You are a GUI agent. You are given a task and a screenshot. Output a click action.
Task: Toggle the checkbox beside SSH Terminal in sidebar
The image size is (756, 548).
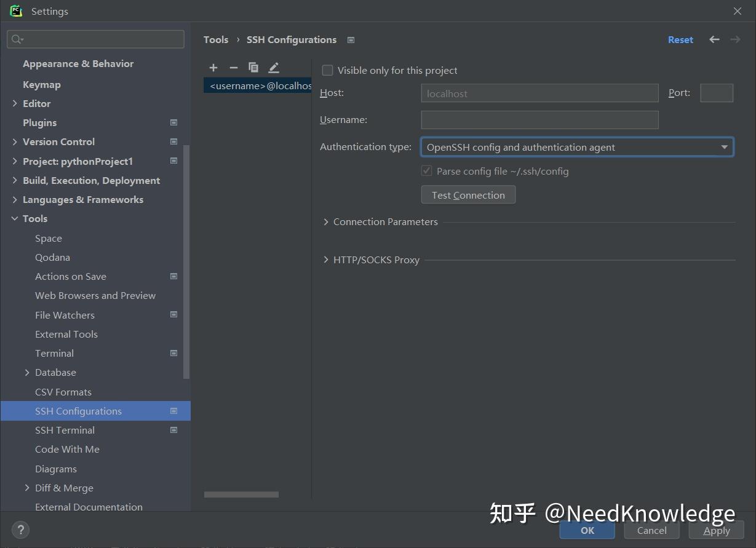173,430
